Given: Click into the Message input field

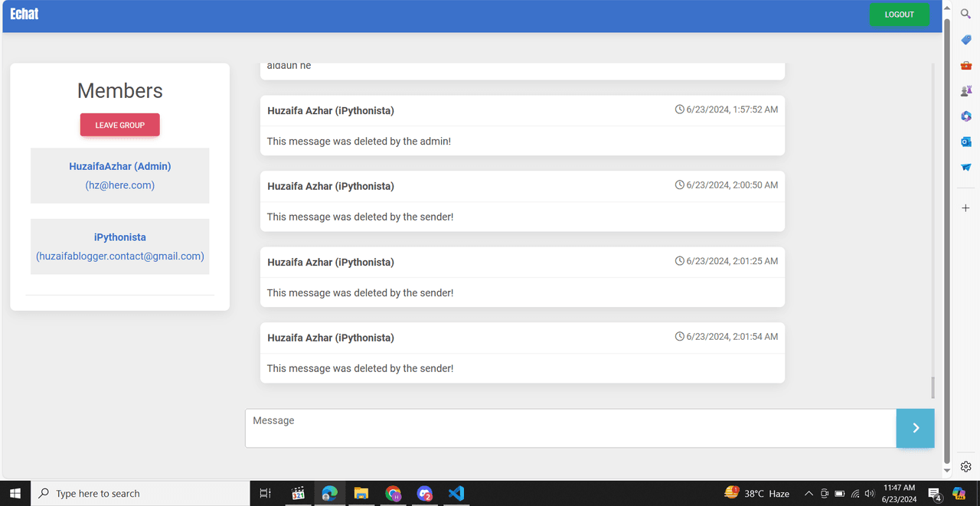Looking at the screenshot, I should (570, 428).
